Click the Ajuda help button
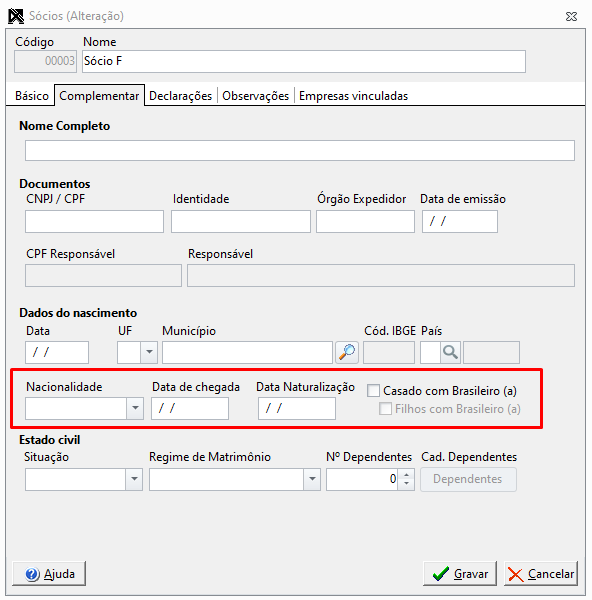This screenshot has height=600, width=592. (49, 573)
